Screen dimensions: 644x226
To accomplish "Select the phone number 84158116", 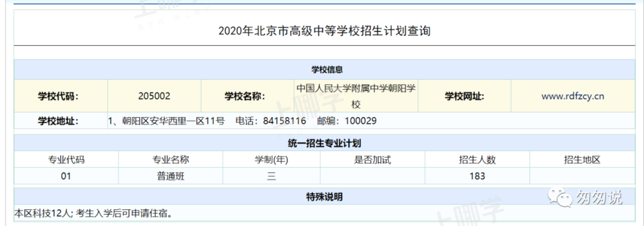I will coord(285,121).
